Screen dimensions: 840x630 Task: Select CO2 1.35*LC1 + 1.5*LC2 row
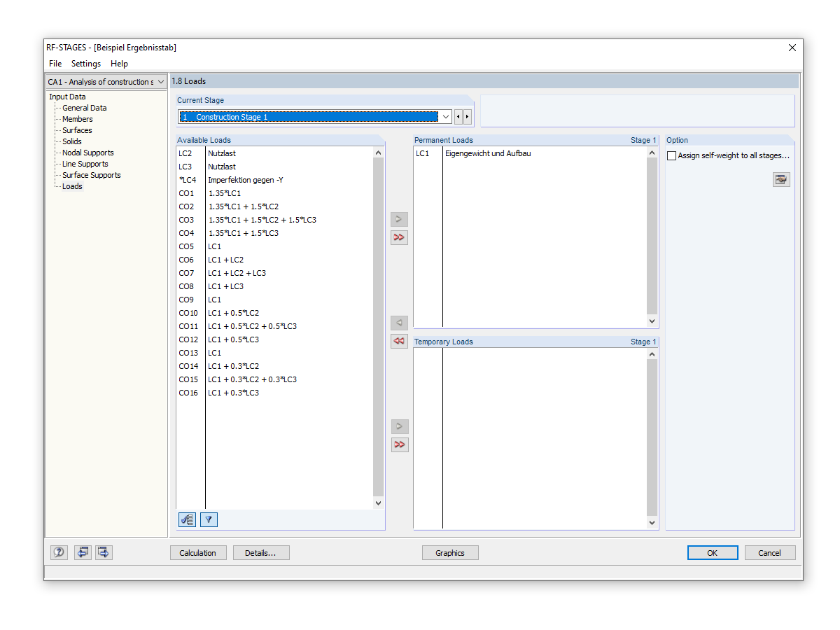pos(275,206)
